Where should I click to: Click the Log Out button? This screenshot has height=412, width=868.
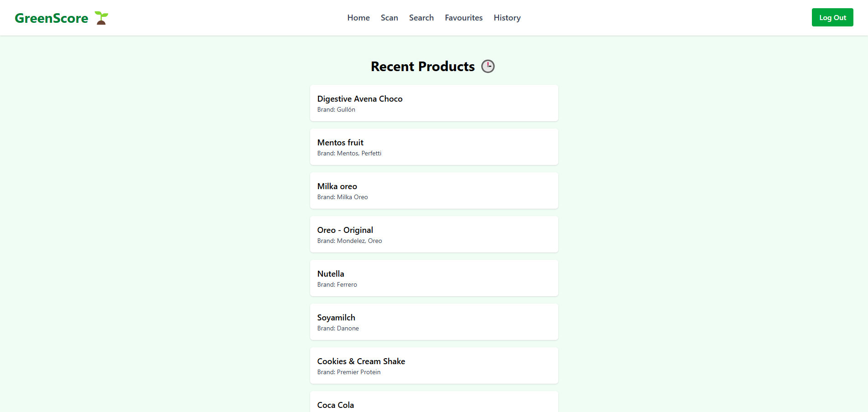coord(832,17)
